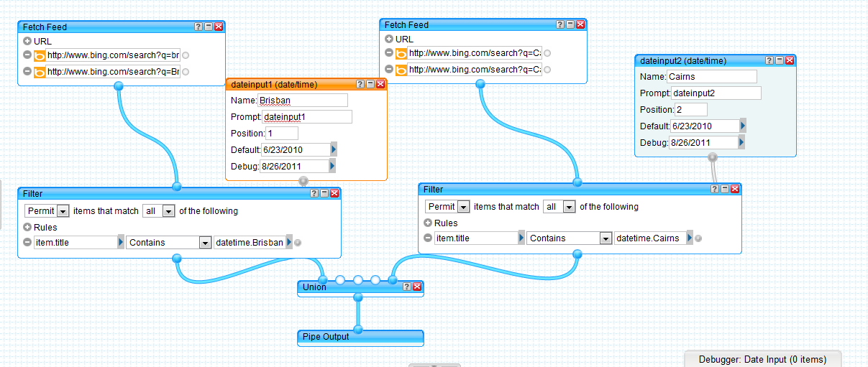
Task: Open help for the Union module
Action: coord(407,287)
